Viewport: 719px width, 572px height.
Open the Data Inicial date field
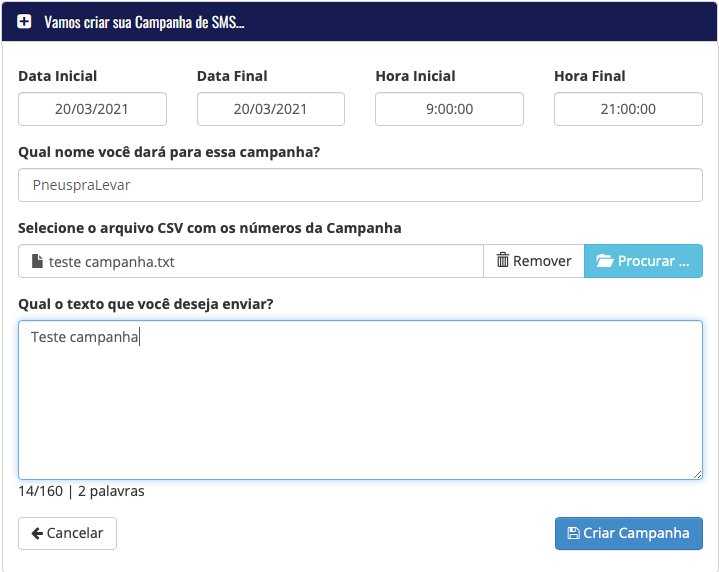click(92, 109)
